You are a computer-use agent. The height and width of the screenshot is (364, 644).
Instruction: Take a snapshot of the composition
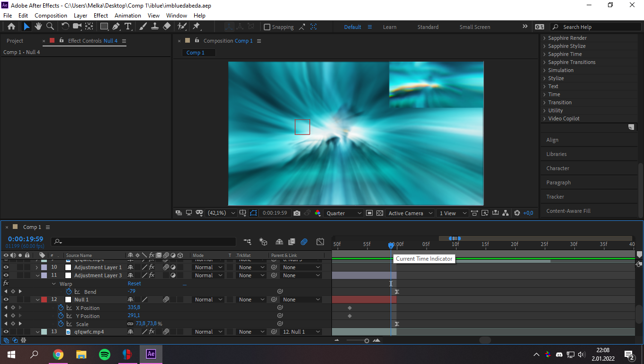(x=297, y=213)
